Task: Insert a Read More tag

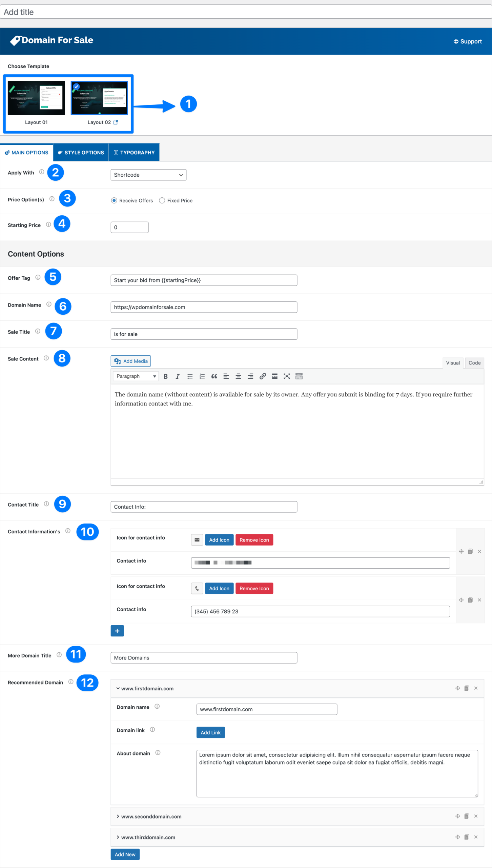Action: (x=275, y=376)
